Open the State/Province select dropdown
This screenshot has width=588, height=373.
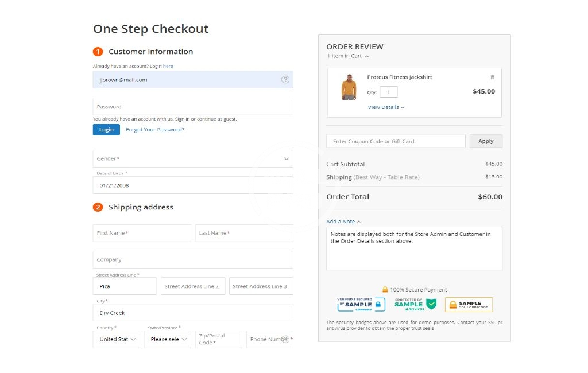click(167, 339)
